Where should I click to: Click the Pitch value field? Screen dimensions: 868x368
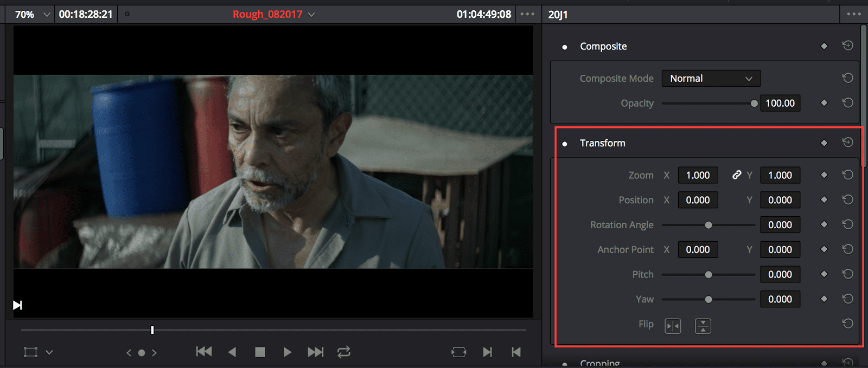[780, 275]
